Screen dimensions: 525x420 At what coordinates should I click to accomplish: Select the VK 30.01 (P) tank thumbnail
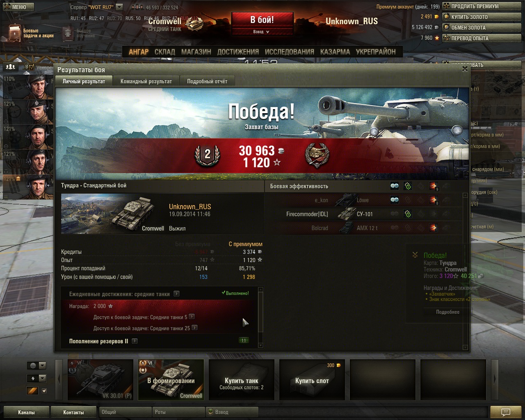point(100,379)
